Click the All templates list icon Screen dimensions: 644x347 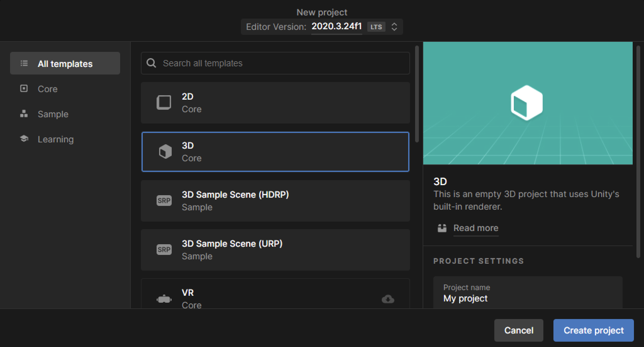24,63
